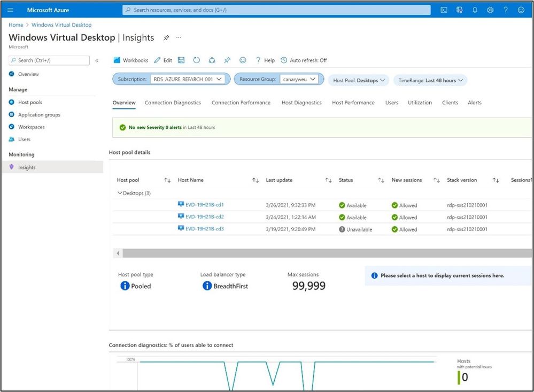Click the refresh icon in workbook toolbar
Image resolution: width=534 pixels, height=392 pixels.
(197, 60)
